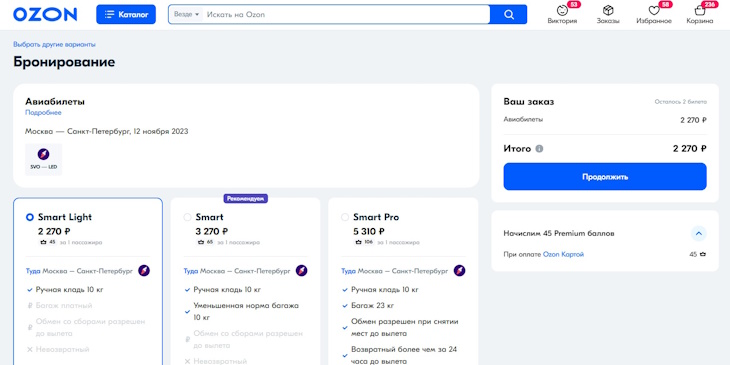Open the Корзина cart icon
The width and height of the screenshot is (730, 365).
[699, 10]
